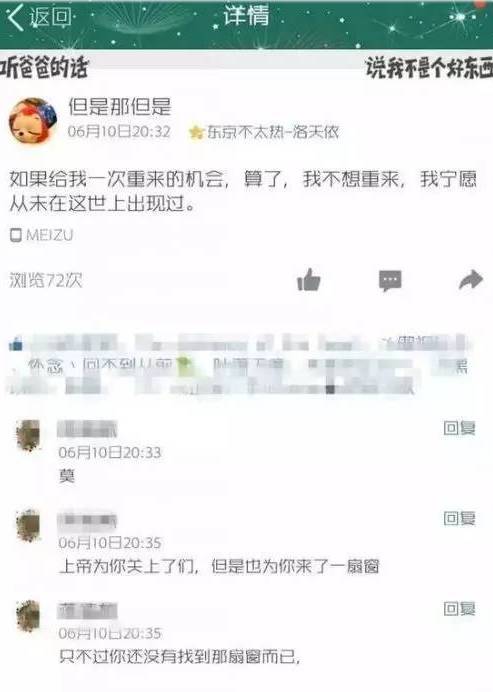The height and width of the screenshot is (692, 493).
Task: Tap the blue thumbs-up in likes list
Action: (16, 344)
